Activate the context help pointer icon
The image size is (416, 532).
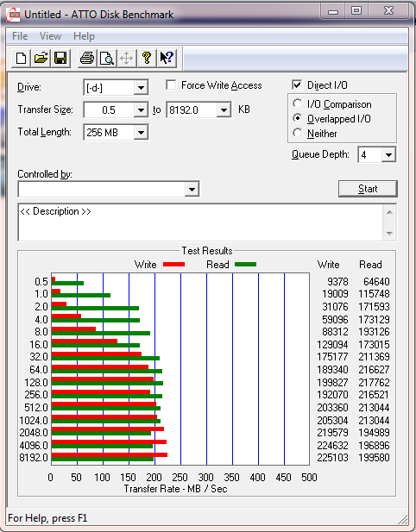(167, 58)
